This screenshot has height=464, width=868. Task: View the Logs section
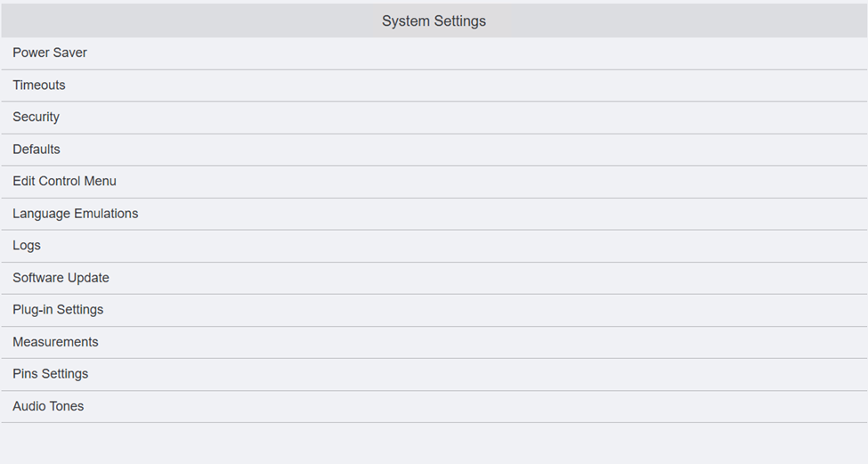tap(27, 245)
